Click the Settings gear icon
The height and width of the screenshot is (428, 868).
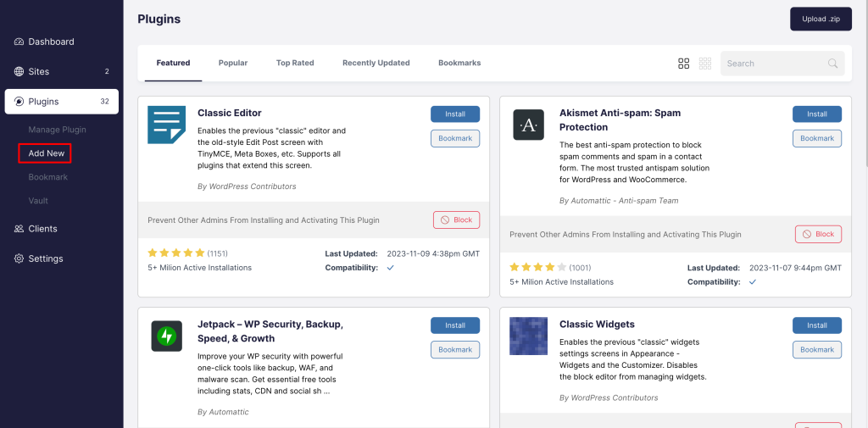19,258
